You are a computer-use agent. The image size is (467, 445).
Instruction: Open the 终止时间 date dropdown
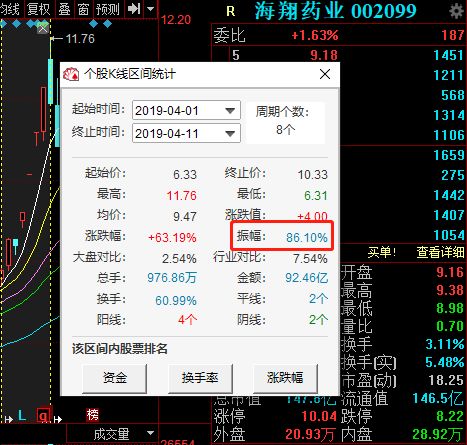230,134
